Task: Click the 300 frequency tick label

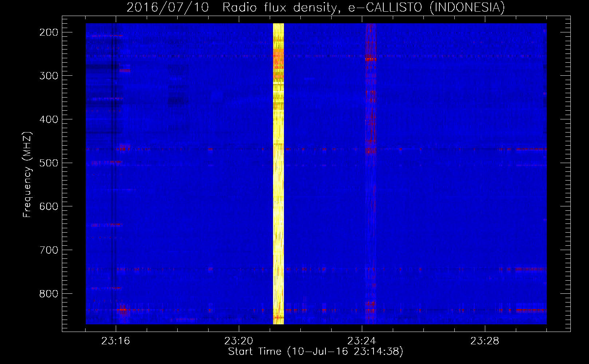Action: click(49, 76)
